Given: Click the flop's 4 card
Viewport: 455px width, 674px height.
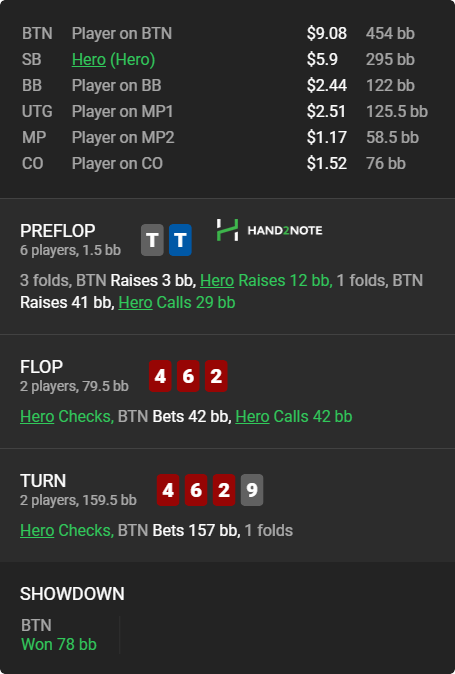Looking at the screenshot, I should (x=160, y=376).
